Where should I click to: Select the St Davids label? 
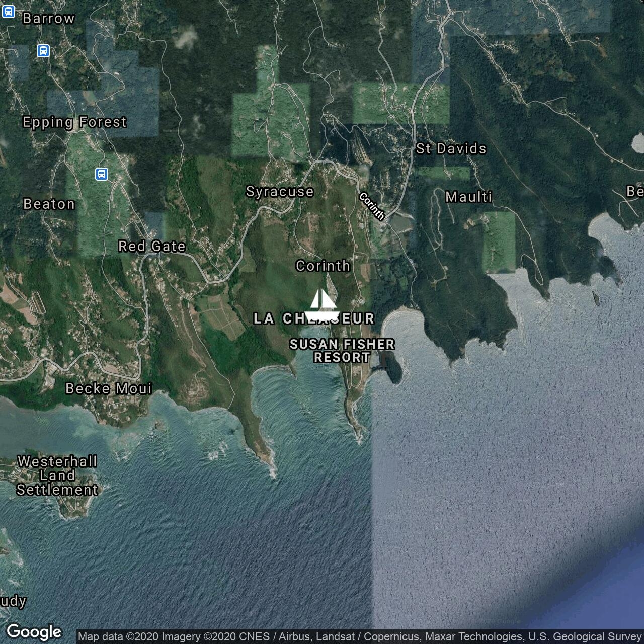[x=451, y=148]
